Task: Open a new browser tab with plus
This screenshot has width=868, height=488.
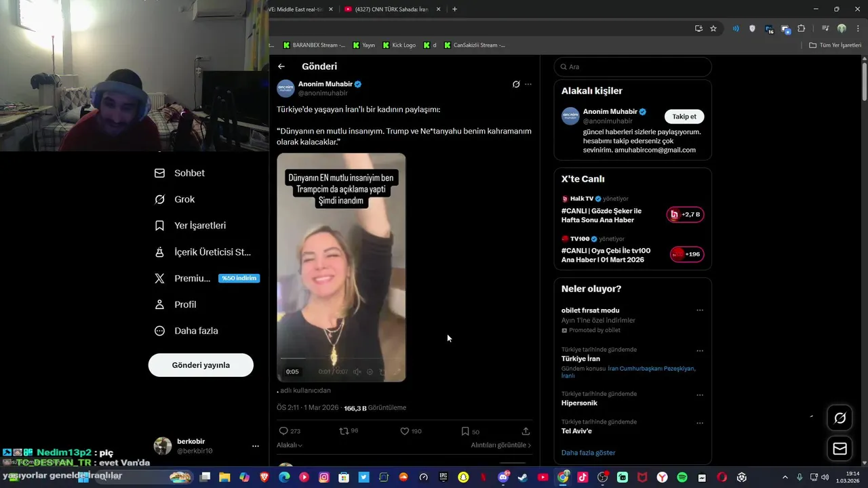Action: coord(454,9)
